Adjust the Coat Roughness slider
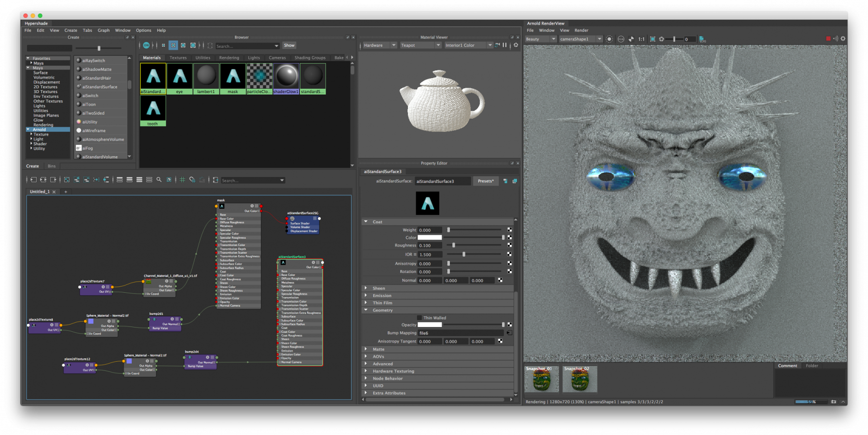The height and width of the screenshot is (435, 868). point(475,245)
